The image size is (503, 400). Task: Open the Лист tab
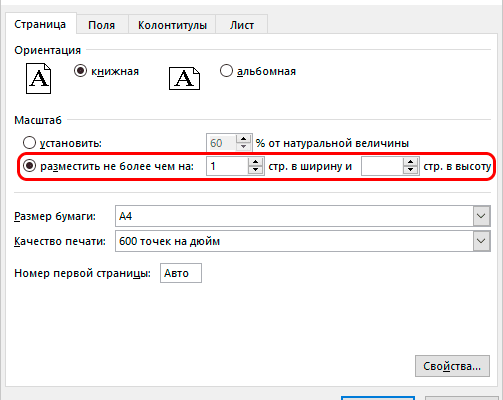242,25
